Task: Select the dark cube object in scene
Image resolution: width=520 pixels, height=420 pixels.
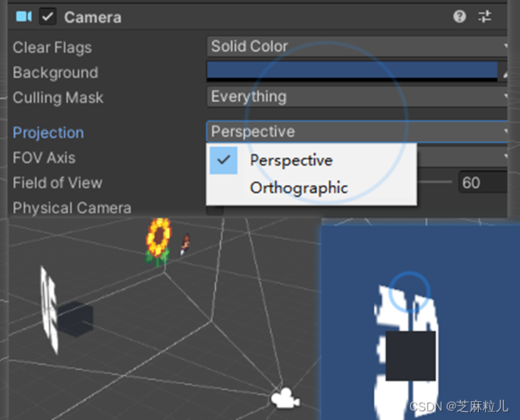Action: click(x=76, y=319)
